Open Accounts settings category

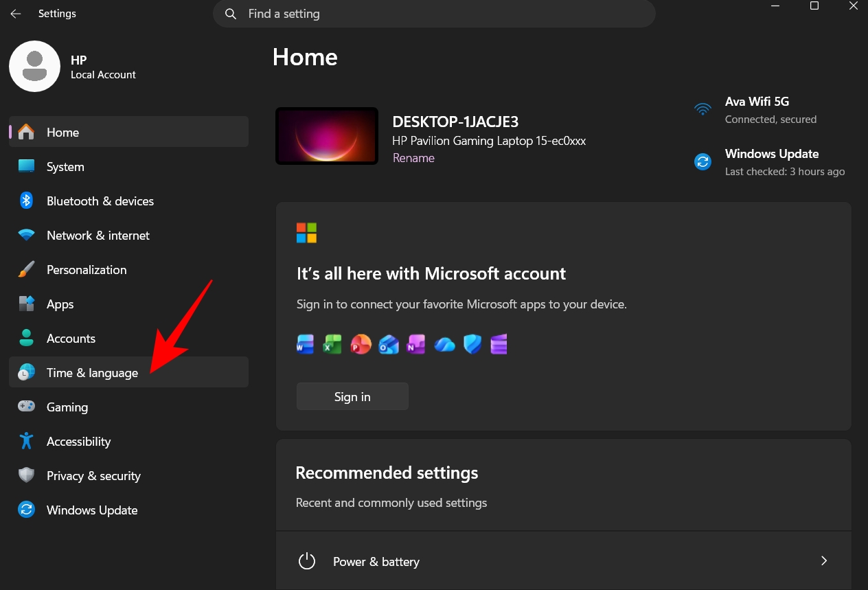(128, 338)
